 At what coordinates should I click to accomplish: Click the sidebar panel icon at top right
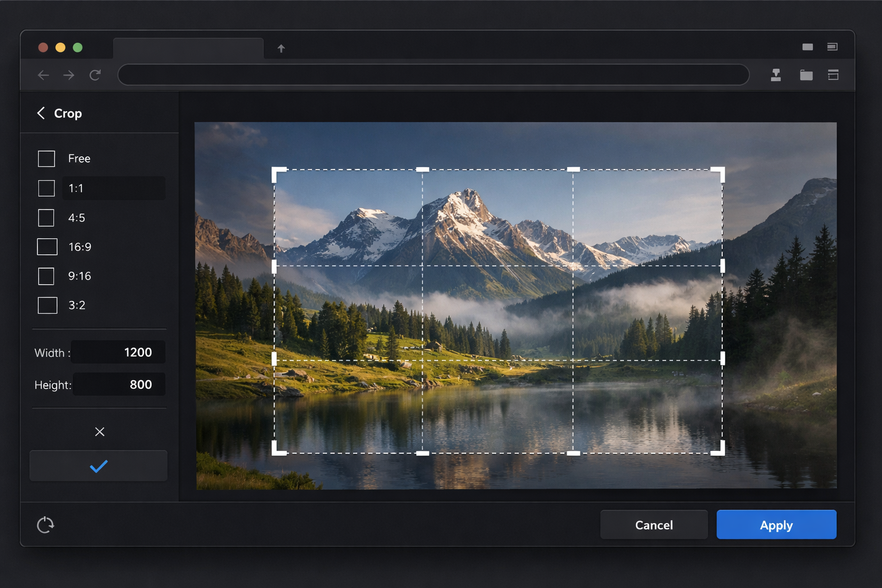click(832, 47)
